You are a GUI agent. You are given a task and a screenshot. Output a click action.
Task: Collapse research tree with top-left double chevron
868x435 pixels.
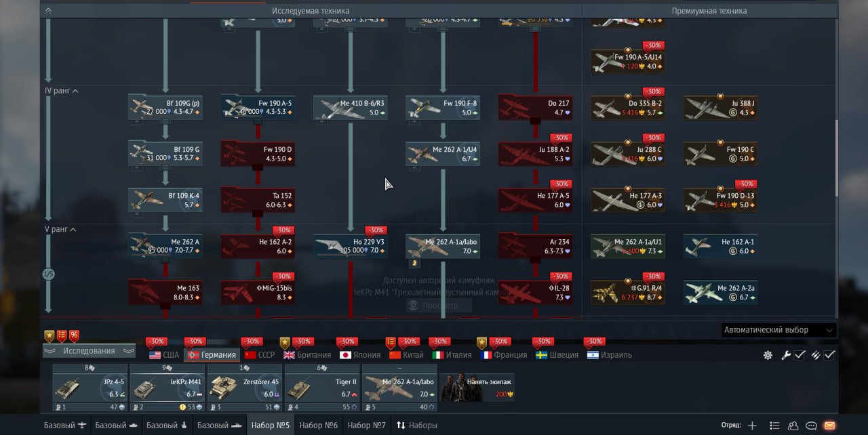(48, 11)
